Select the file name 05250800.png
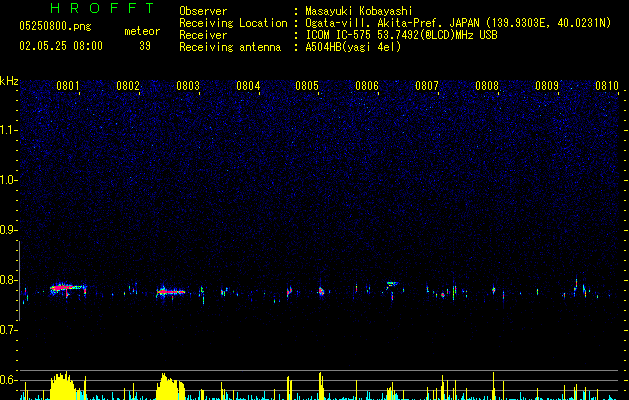This screenshot has height=400, width=629. tap(55, 26)
